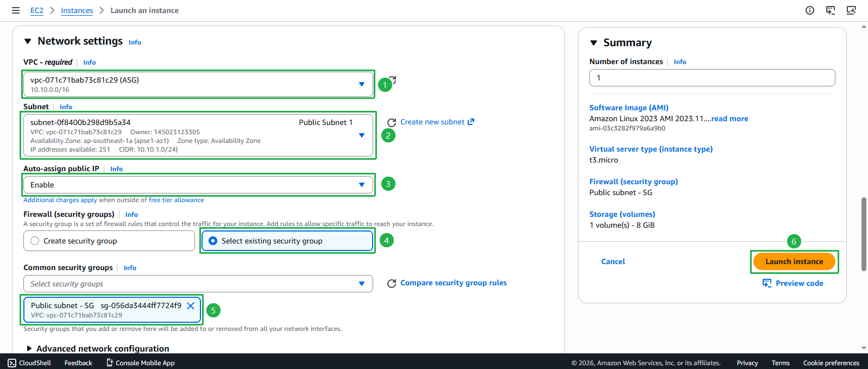Viewport: 868px width, 369px height.
Task: Click read more for the AMI
Action: pyautogui.click(x=730, y=118)
